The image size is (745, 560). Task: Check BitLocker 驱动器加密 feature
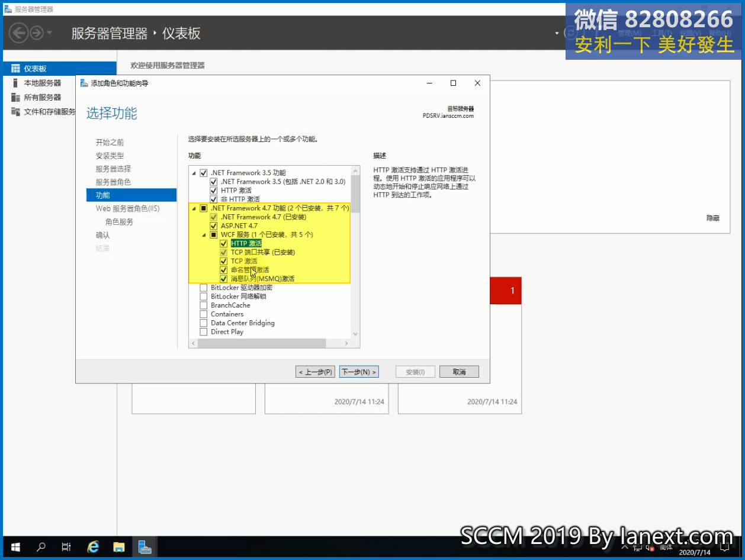[204, 288]
